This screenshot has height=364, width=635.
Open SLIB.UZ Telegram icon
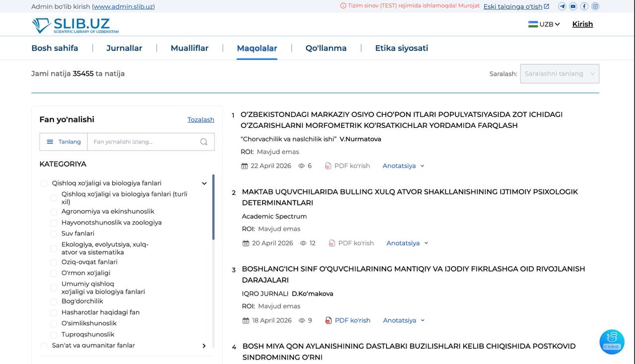coord(562,6)
